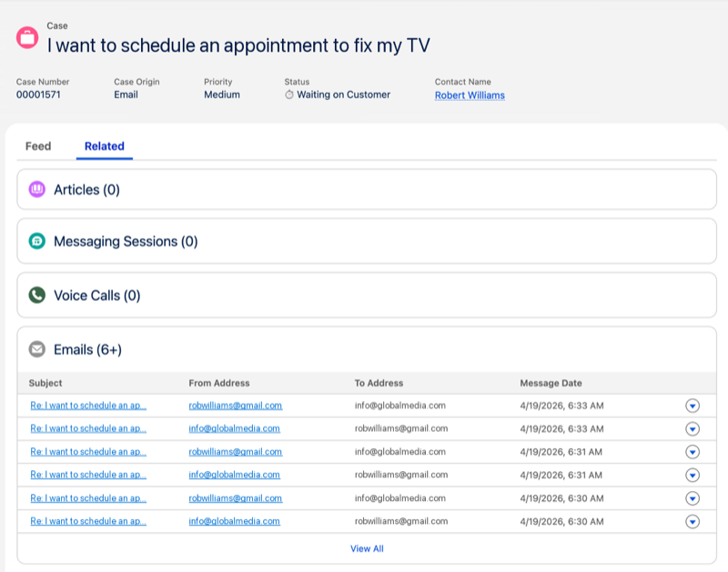Open the Articles (0) related list
The image size is (728, 572).
86,190
